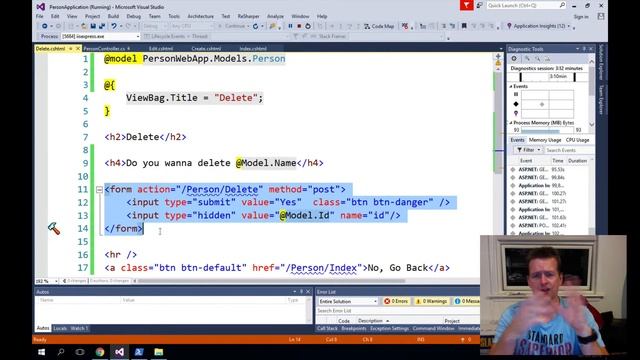The height and width of the screenshot is (360, 640).
Task: Click the zoom in icon in Diagnostic Tools
Action: click(527, 59)
